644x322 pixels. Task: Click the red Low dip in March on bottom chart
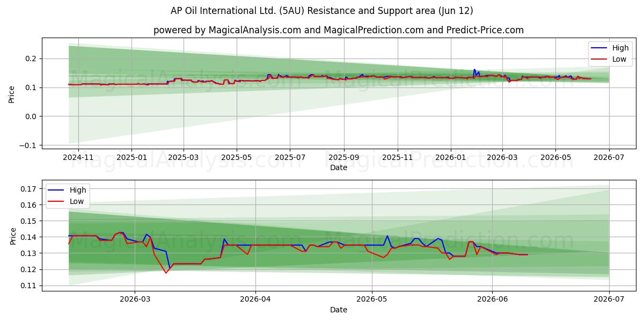point(166,273)
